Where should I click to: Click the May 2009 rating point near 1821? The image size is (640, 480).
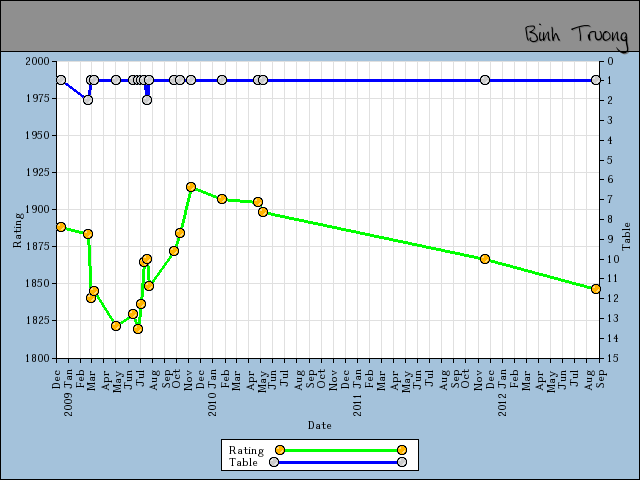(116, 326)
